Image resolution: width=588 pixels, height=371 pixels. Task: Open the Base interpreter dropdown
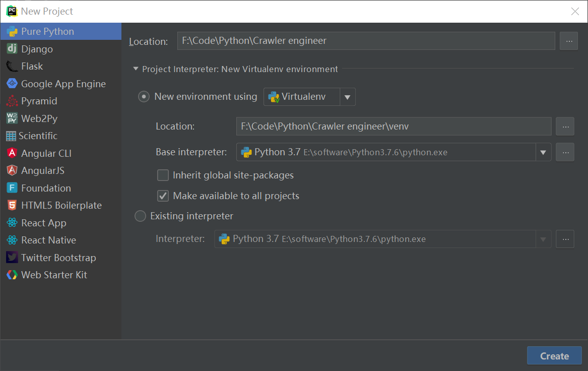[x=543, y=152]
